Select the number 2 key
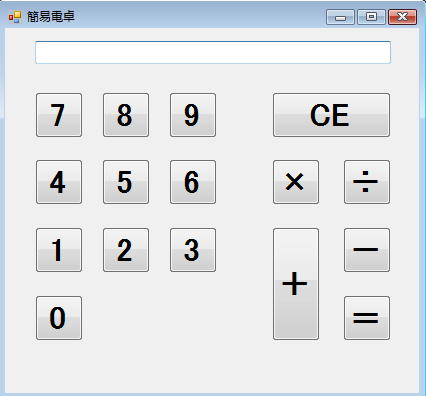Screen dimensions: 426x396 click(126, 250)
